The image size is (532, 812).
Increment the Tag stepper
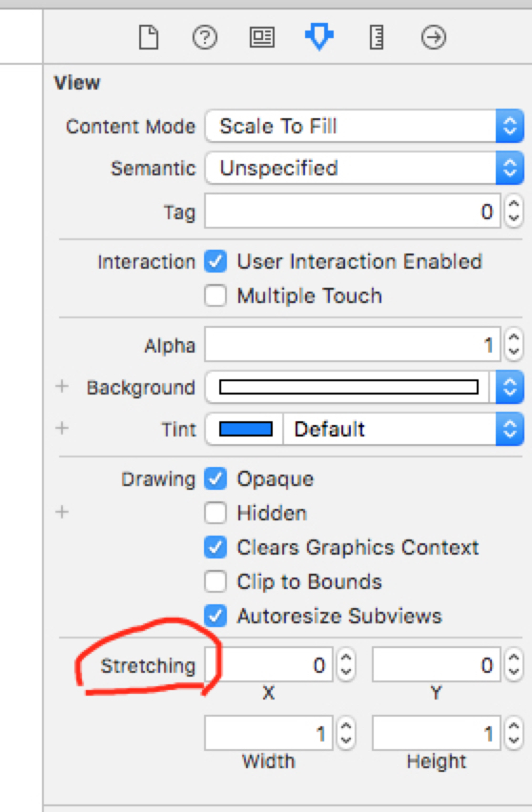[x=514, y=204]
